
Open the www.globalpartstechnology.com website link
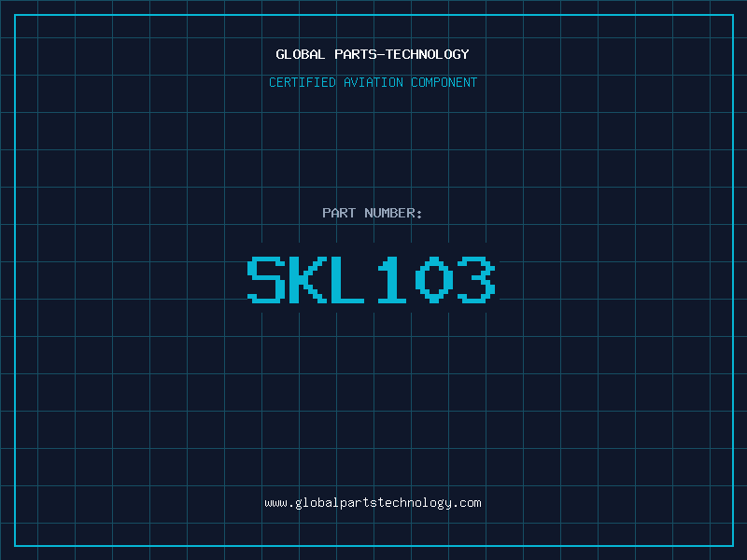tap(373, 503)
